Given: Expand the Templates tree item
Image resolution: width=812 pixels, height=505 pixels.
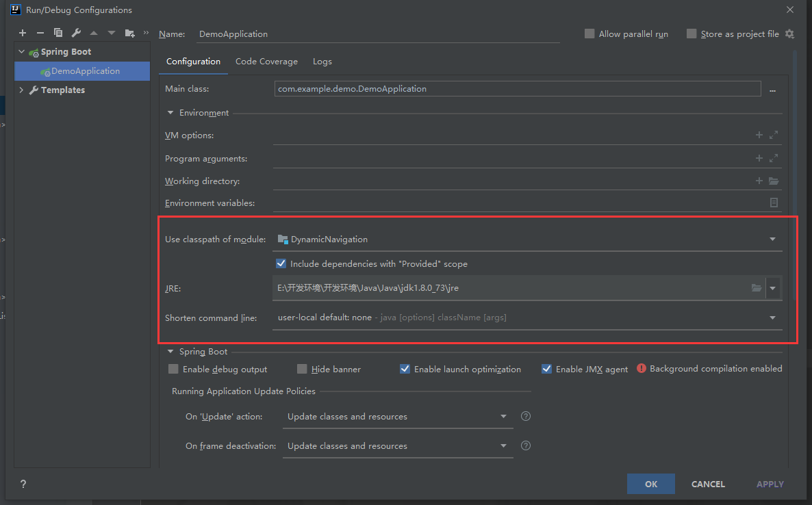Looking at the screenshot, I should click(21, 90).
